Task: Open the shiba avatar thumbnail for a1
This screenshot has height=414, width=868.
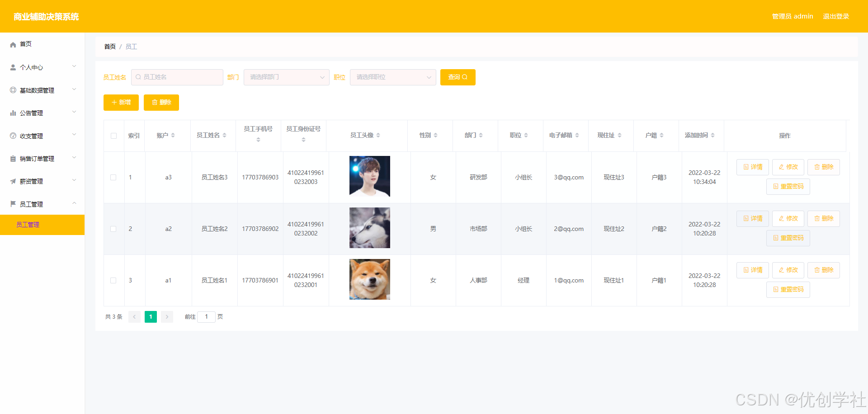Action: [370, 279]
